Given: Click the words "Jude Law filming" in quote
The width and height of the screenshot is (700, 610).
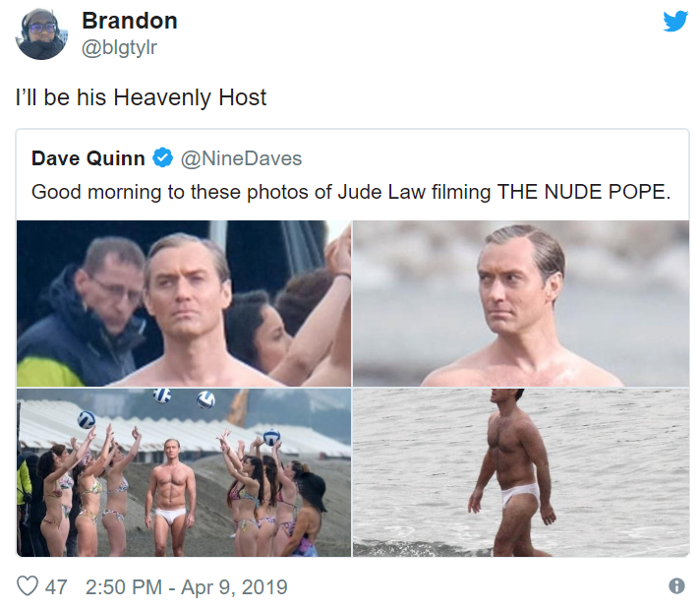Looking at the screenshot, I should pos(414,192).
